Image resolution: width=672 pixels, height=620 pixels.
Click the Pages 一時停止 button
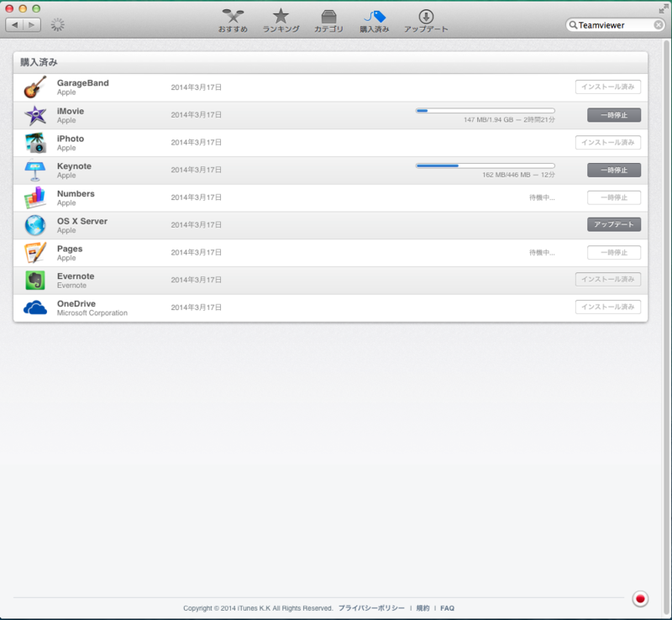click(614, 253)
